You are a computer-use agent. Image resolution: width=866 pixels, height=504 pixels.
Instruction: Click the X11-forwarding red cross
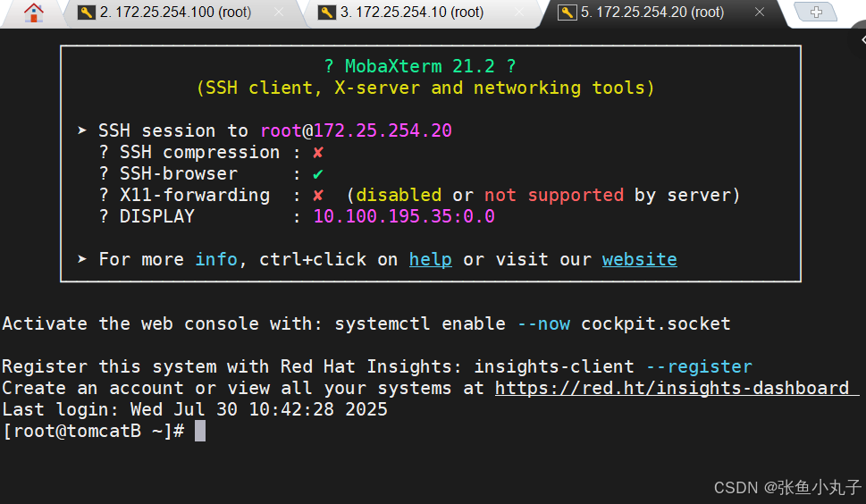(318, 196)
